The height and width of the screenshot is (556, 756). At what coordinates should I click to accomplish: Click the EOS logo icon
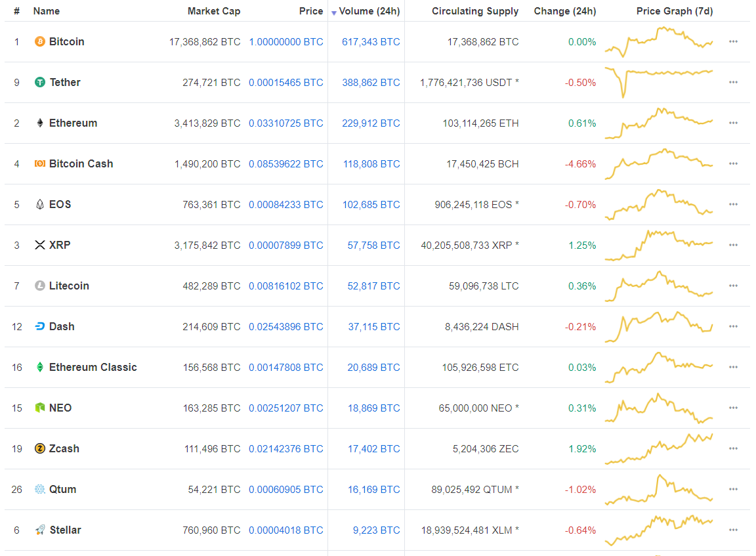tap(40, 204)
